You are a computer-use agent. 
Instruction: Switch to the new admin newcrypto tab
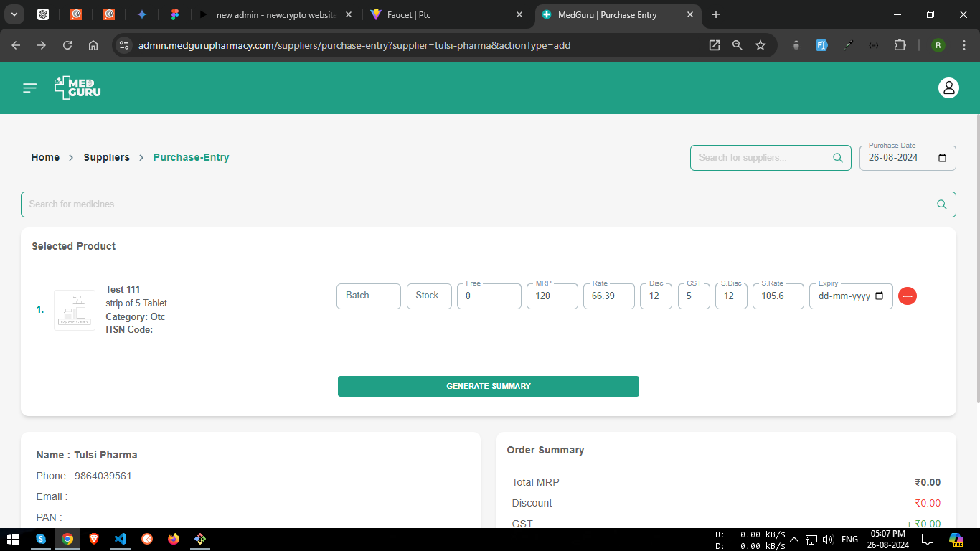[276, 14]
